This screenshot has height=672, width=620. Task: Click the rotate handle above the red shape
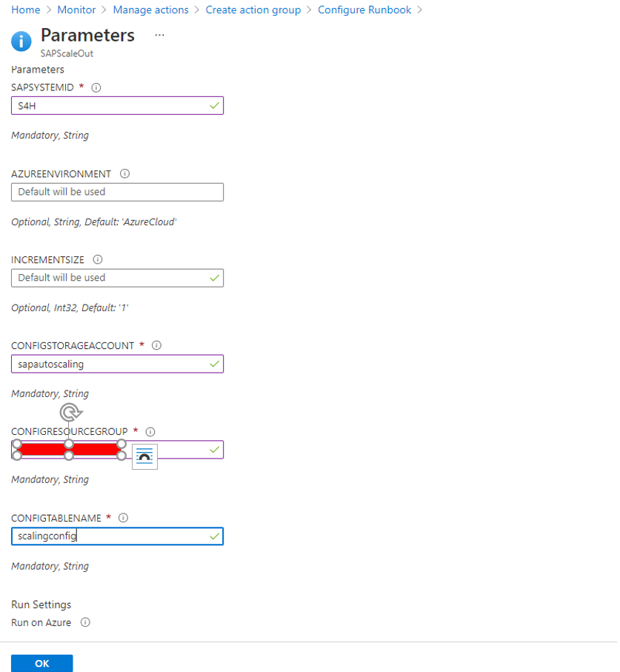pos(70,413)
